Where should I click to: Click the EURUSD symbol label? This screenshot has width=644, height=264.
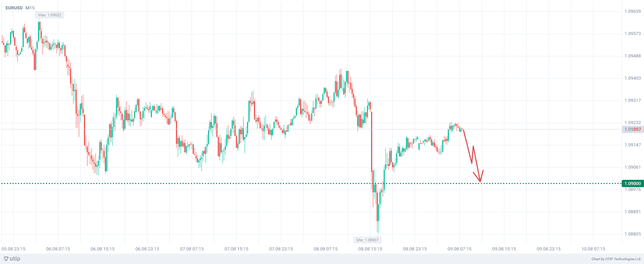(x=14, y=8)
